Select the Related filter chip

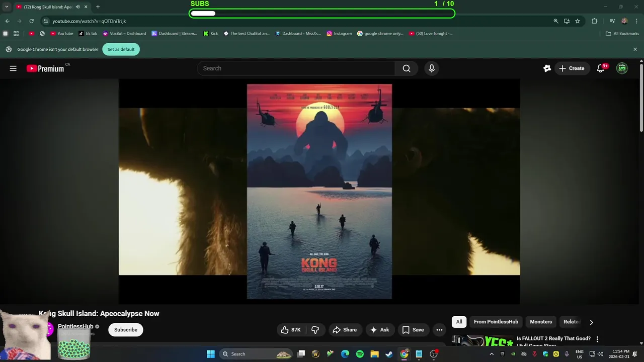click(572, 322)
